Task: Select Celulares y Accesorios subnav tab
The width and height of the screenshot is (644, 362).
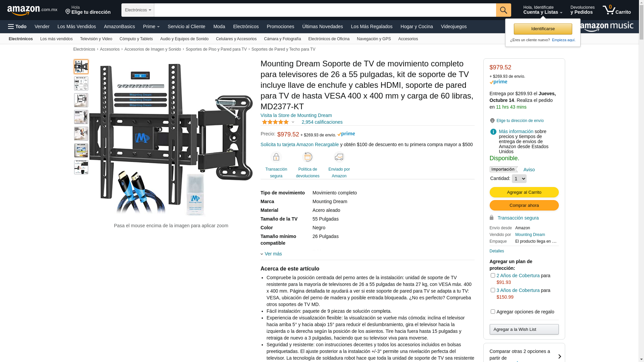Action: pos(236,39)
